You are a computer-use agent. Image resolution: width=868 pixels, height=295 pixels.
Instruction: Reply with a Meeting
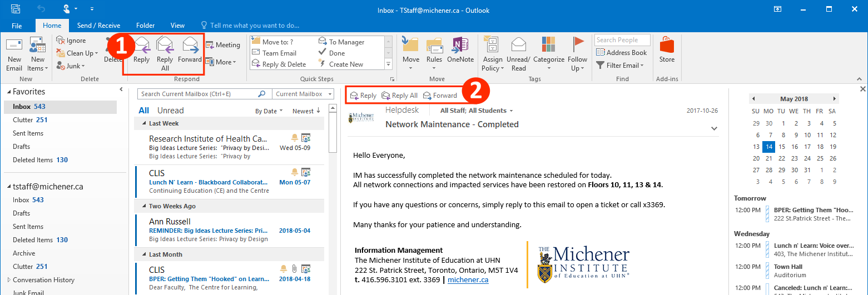[223, 45]
